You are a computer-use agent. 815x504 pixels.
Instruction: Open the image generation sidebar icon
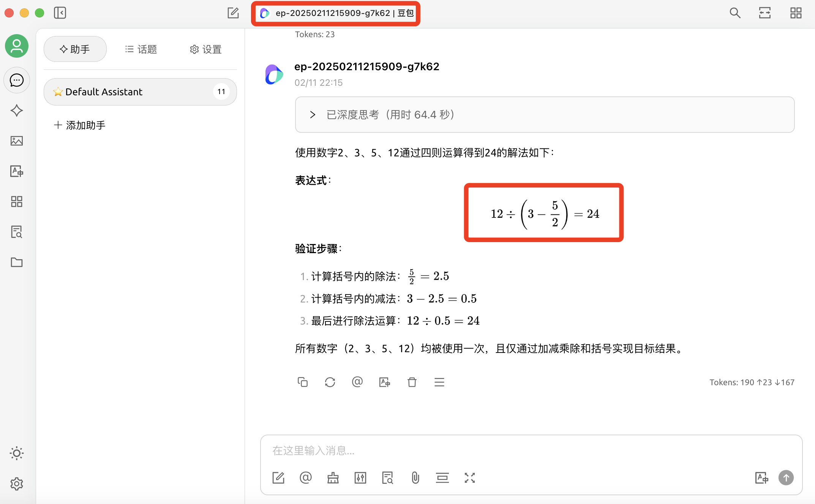point(16,141)
